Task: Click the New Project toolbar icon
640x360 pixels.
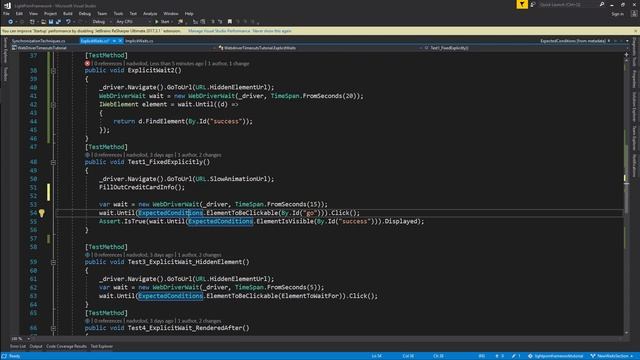Action: [x=32, y=22]
